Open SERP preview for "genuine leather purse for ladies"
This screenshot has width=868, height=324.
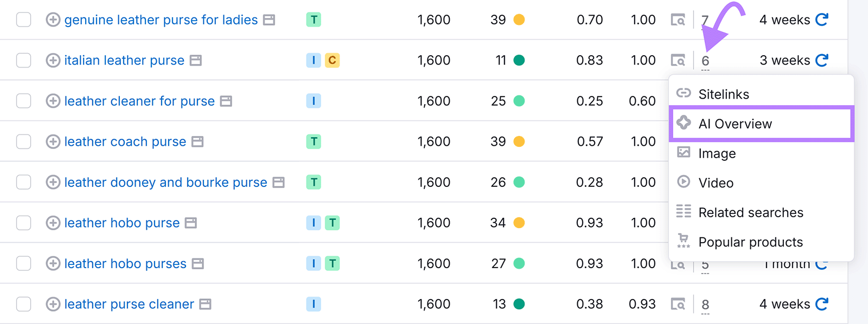tap(678, 20)
